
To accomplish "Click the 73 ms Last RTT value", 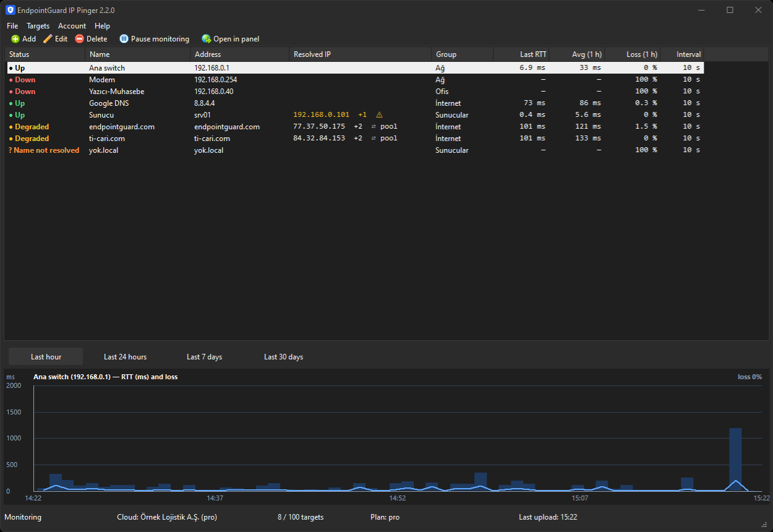I will pyautogui.click(x=534, y=103).
